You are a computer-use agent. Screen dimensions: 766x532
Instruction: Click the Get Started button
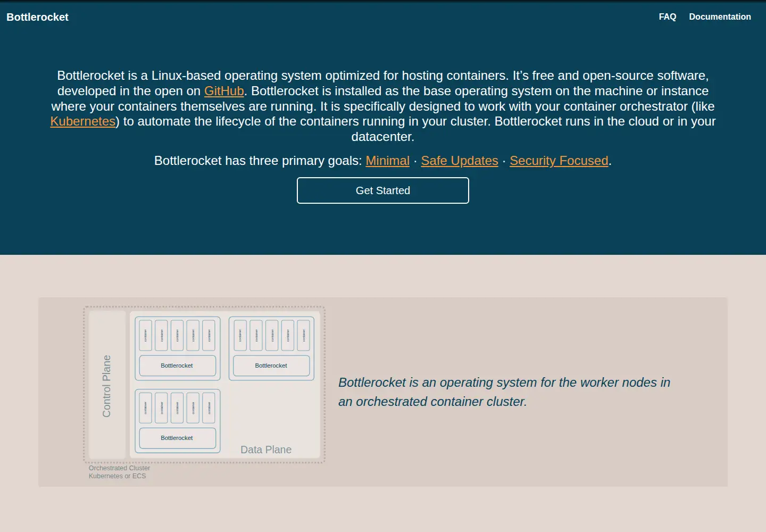point(383,190)
